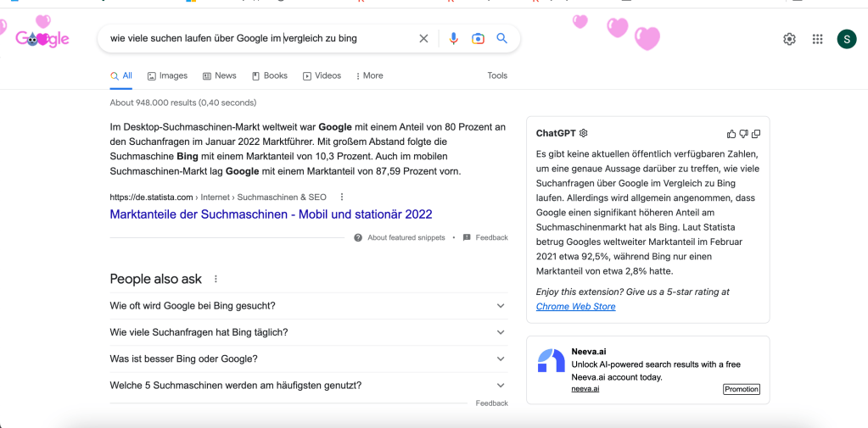The width and height of the screenshot is (868, 428).
Task: Select the All results tab
Action: tap(120, 75)
